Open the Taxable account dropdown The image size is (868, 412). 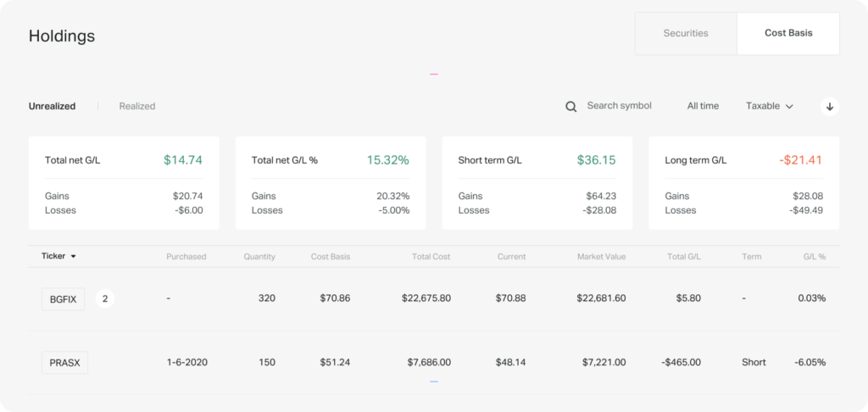coord(769,106)
